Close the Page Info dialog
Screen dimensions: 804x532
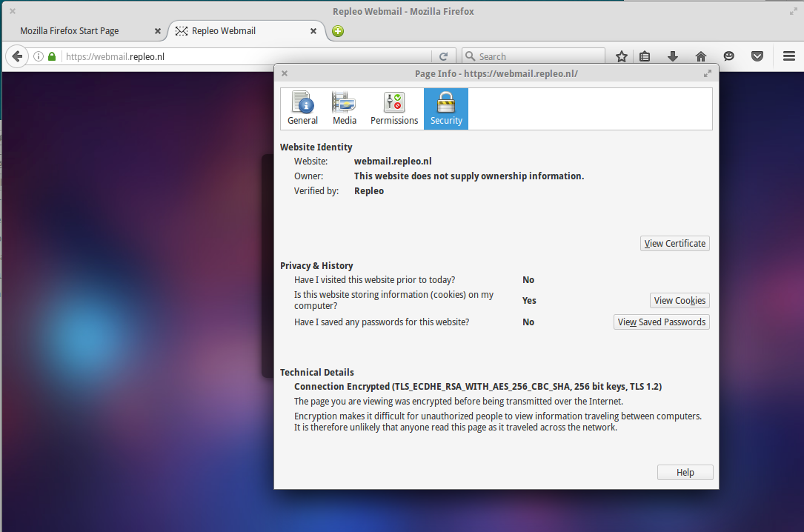click(x=285, y=73)
